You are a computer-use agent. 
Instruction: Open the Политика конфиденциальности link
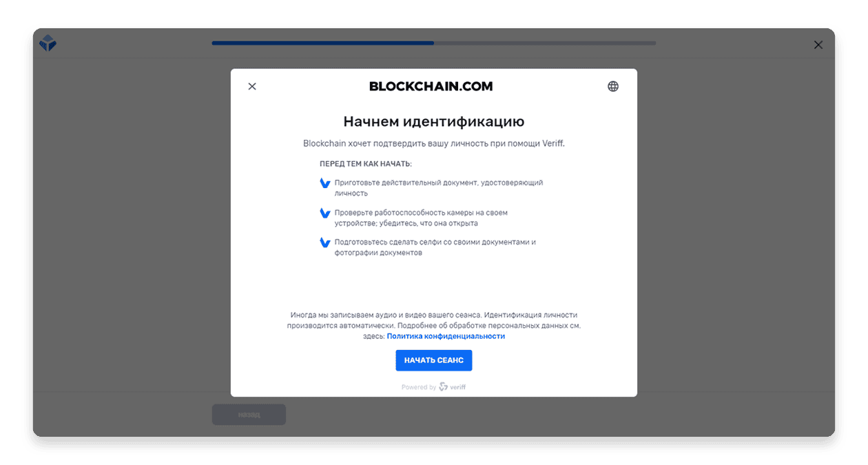[446, 336]
